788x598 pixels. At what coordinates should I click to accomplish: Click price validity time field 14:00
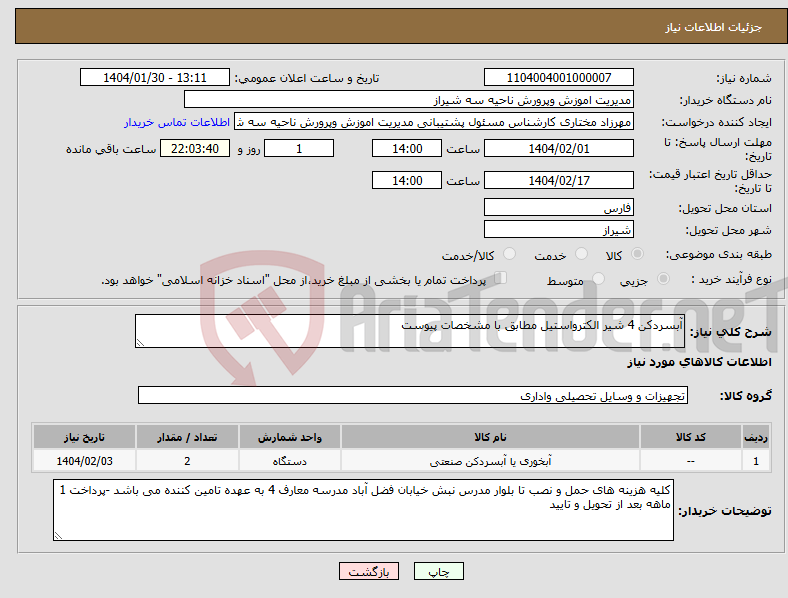[x=407, y=180]
